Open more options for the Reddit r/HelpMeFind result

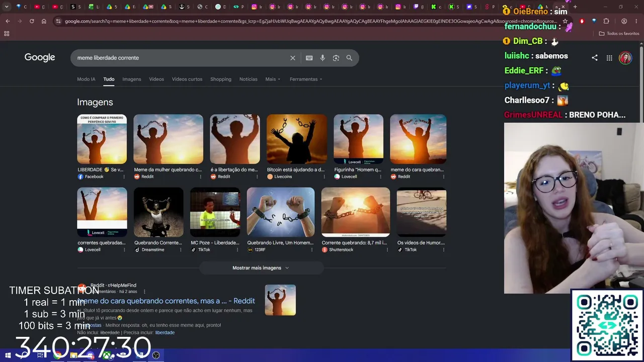144,292
